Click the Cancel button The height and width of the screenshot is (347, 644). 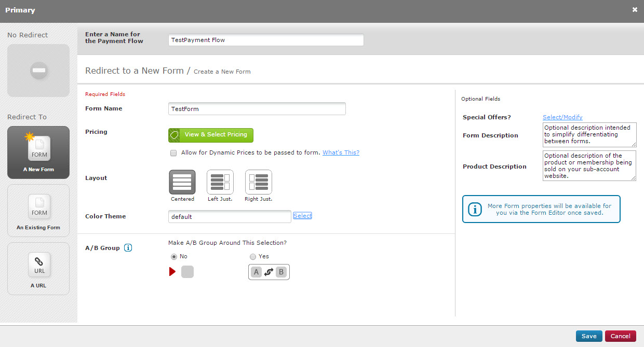click(620, 336)
